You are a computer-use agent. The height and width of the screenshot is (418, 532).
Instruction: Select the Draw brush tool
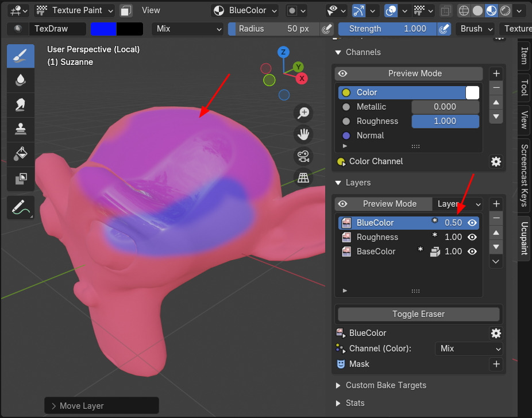pos(20,56)
